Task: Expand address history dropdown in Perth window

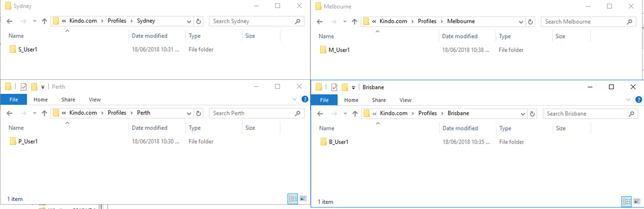Action: pyautogui.click(x=189, y=113)
